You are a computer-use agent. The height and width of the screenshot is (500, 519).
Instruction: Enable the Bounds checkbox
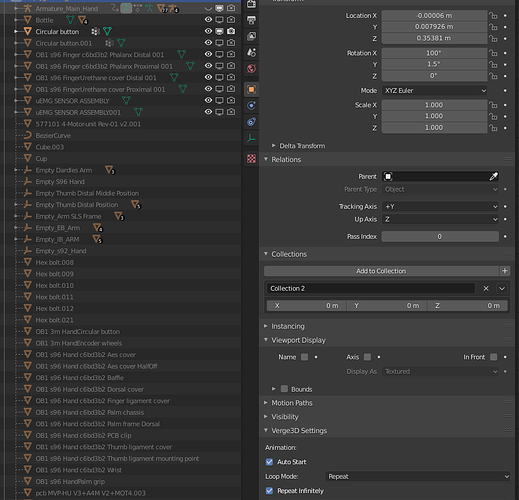(284, 389)
